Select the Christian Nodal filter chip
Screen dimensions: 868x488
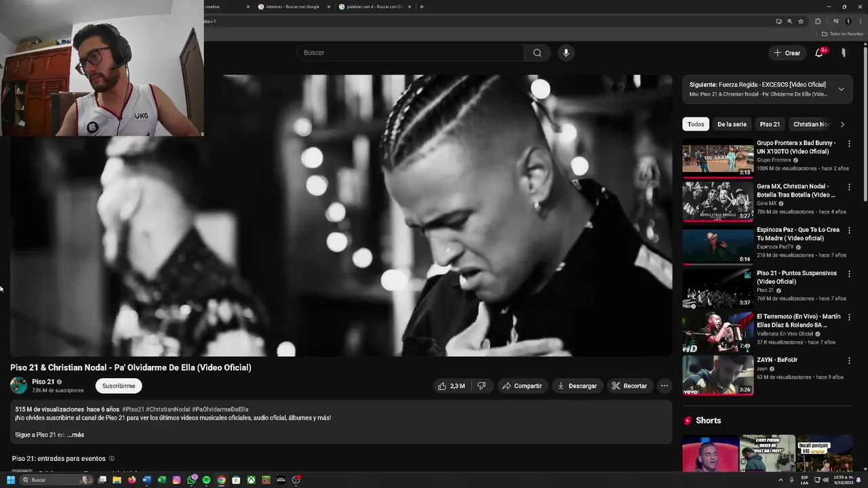[811, 124]
